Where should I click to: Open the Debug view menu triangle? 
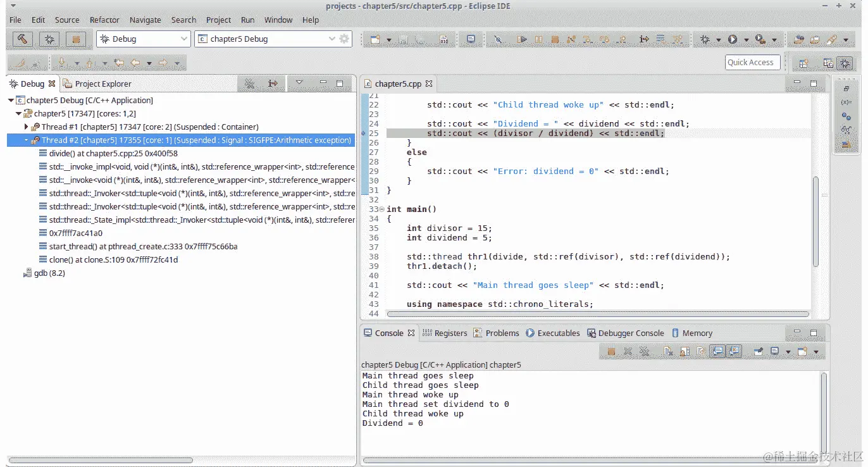point(299,83)
